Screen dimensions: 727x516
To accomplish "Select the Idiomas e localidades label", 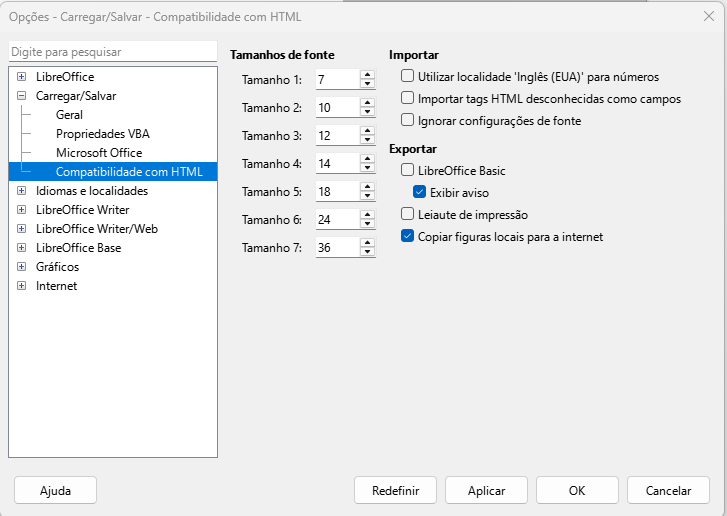I will 92,191.
